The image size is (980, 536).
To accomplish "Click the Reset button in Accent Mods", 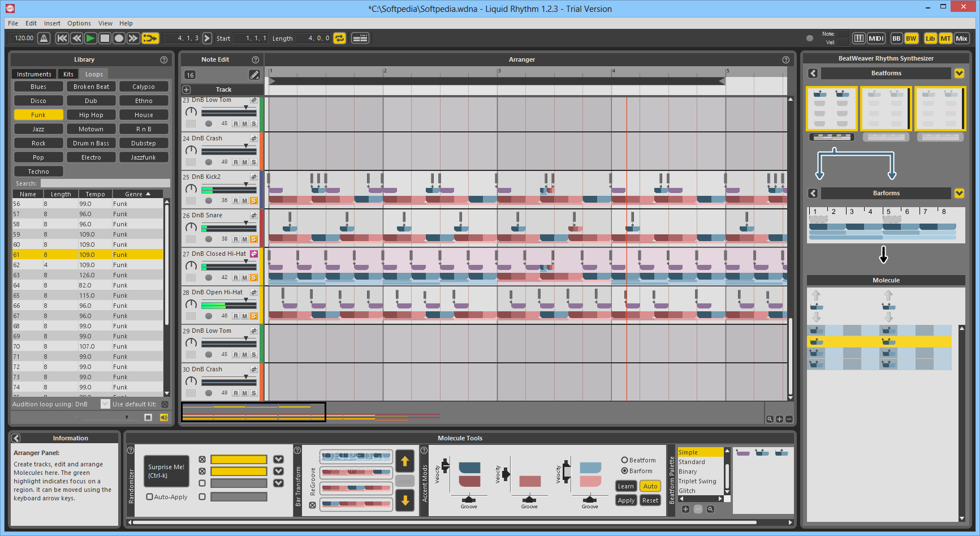I will click(x=650, y=500).
